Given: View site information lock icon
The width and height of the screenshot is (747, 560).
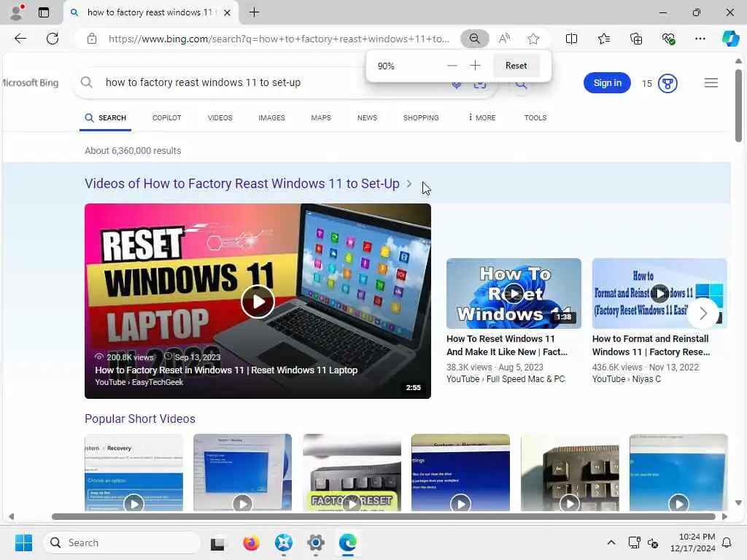Looking at the screenshot, I should tap(92, 39).
